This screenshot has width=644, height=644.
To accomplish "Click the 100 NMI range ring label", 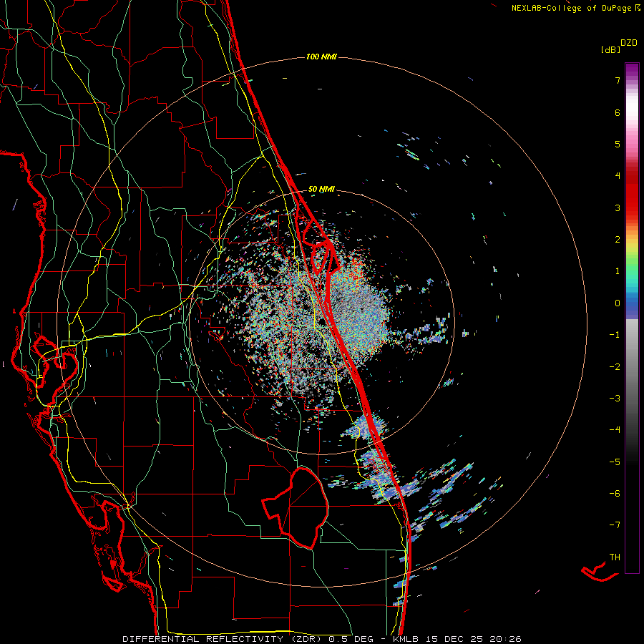I will tap(321, 57).
